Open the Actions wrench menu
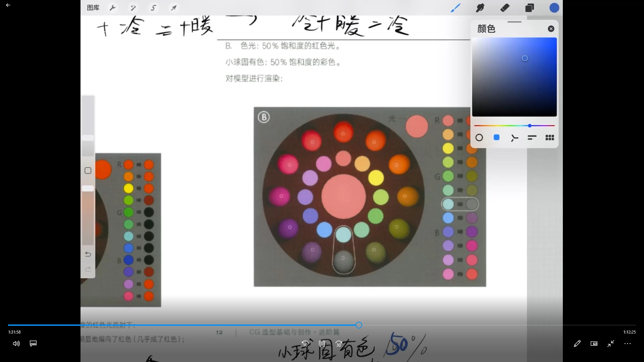The height and width of the screenshot is (362, 644). pos(113,8)
